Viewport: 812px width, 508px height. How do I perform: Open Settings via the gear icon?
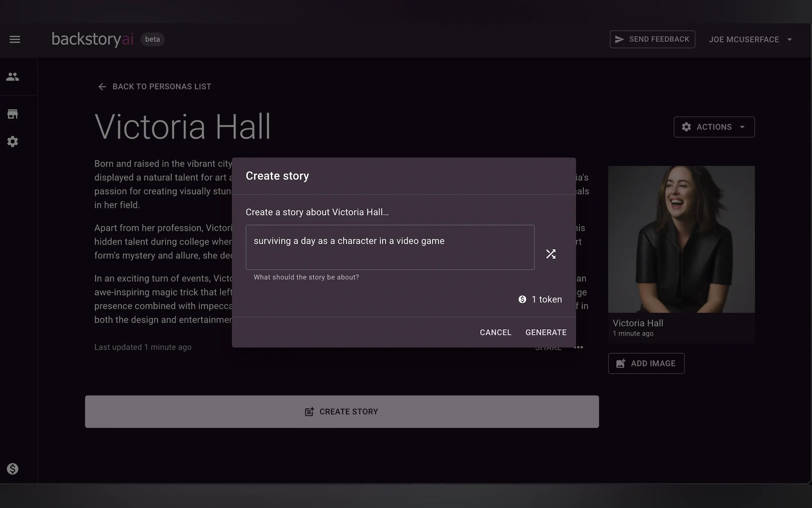click(x=12, y=141)
